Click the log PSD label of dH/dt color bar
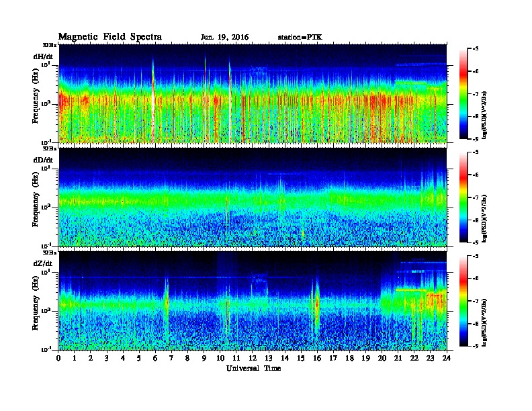Screen dimensions: 532x411 click(x=484, y=115)
